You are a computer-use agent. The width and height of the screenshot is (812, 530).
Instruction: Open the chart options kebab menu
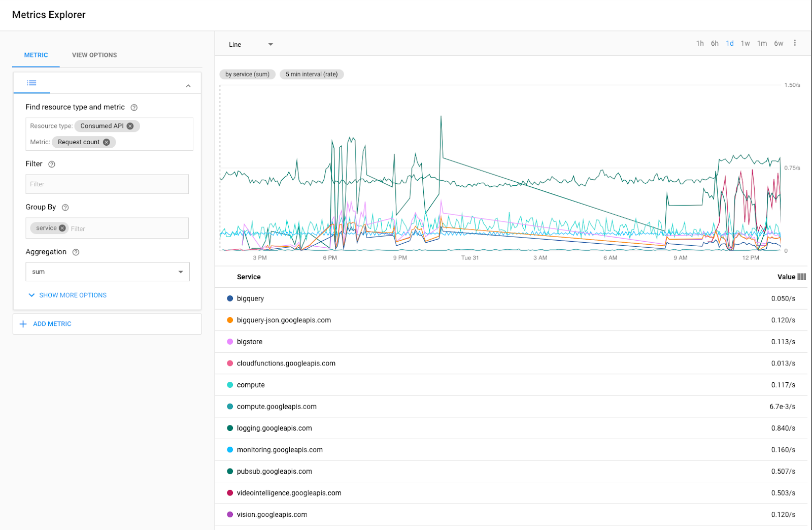tap(795, 43)
